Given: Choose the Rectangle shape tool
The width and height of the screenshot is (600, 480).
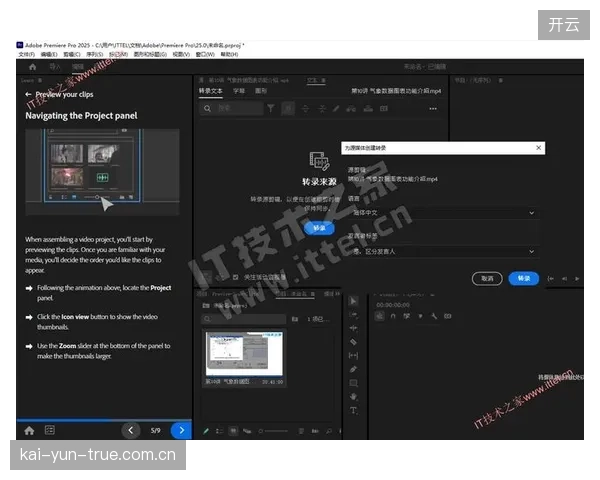Looking at the screenshot, I should coord(353,383).
